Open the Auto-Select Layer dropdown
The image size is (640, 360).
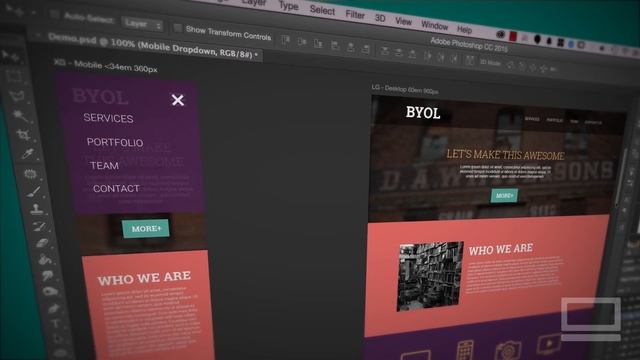coord(142,24)
